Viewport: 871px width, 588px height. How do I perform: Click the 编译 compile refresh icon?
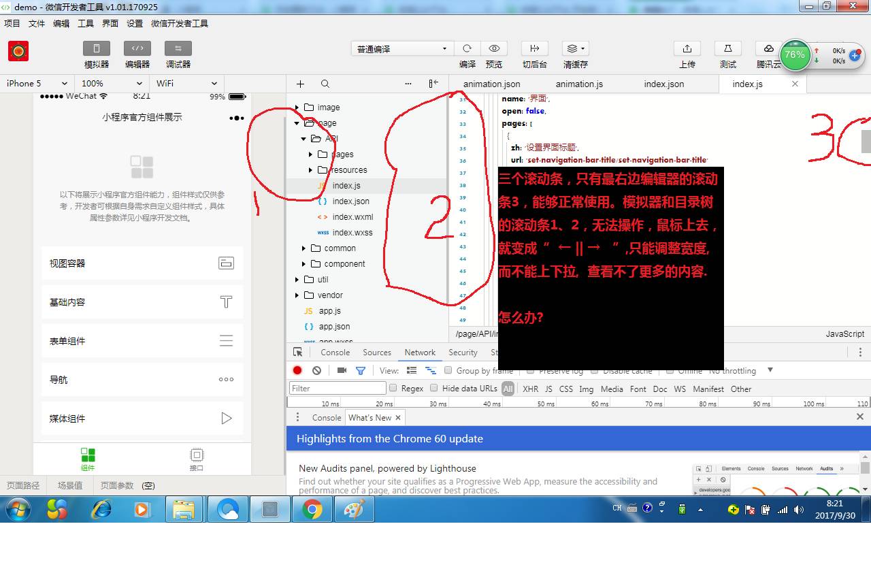(467, 48)
